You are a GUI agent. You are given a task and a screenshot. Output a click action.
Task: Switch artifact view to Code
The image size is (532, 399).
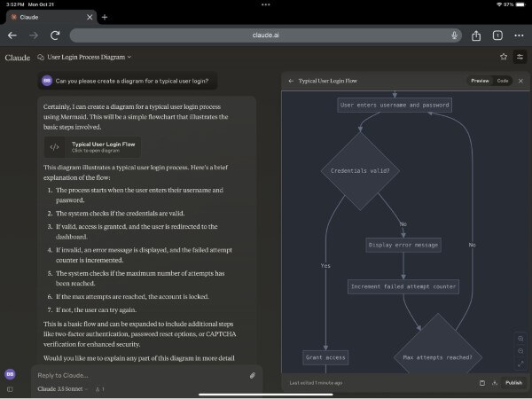tap(503, 81)
